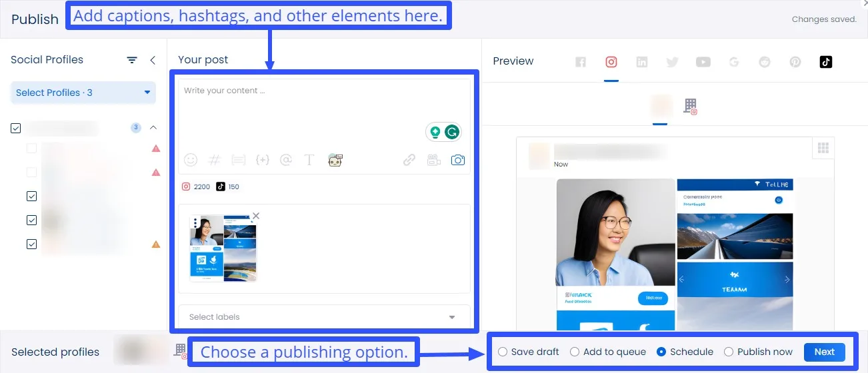Screen dimensions: 868x373
Task: Select the Add to queue option
Action: [x=575, y=352]
